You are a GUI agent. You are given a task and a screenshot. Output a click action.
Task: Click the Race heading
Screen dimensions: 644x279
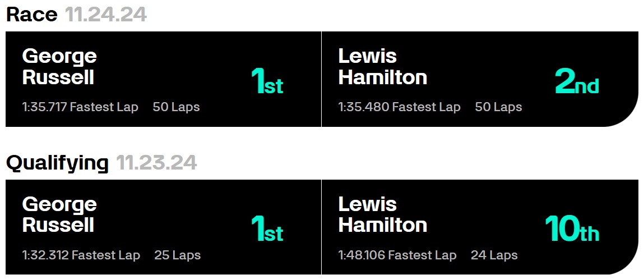(31, 15)
